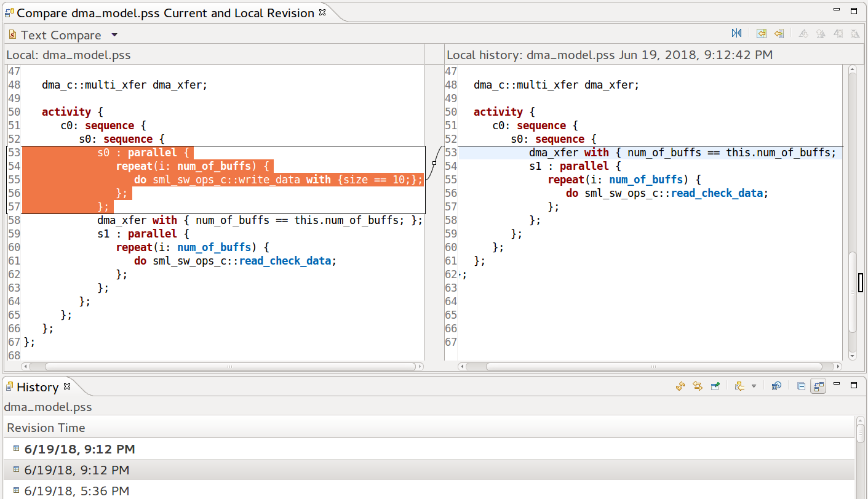
Task: Toggle Link with Editor and Selection
Action: pyautogui.click(x=698, y=386)
